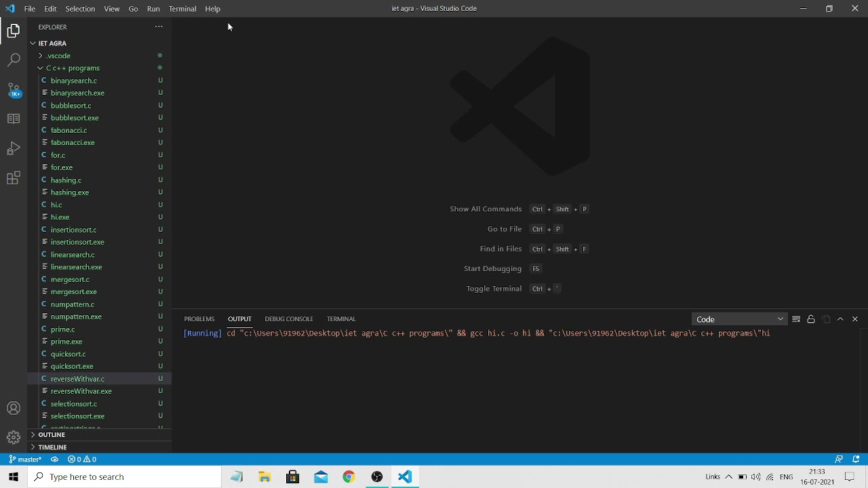Image resolution: width=868 pixels, height=488 pixels.
Task: Click the feedback icon in status bar
Action: pos(839,460)
